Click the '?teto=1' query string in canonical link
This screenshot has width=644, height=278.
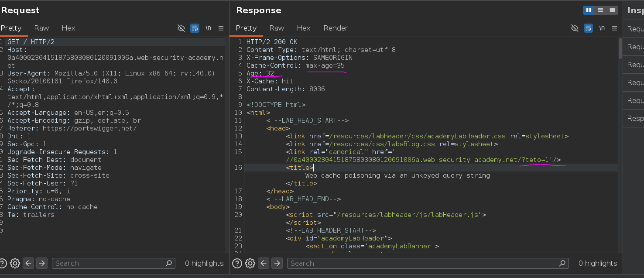tap(535, 160)
